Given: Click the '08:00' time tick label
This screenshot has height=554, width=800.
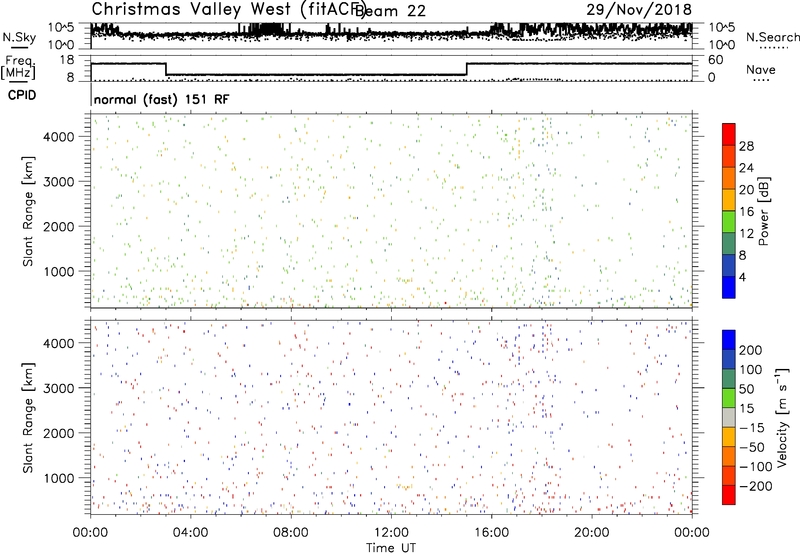Looking at the screenshot, I should tap(291, 533).
